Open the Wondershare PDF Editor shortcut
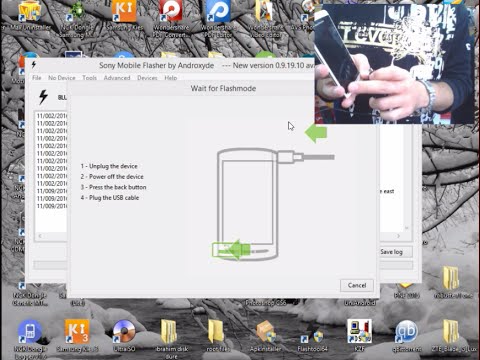Image resolution: width=480 pixels, height=360 pixels. point(218,18)
